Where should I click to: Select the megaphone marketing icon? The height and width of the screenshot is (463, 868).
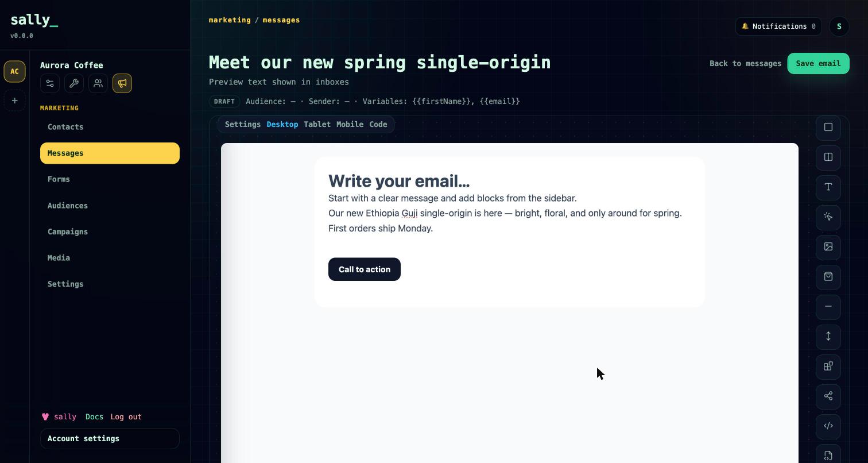click(122, 83)
